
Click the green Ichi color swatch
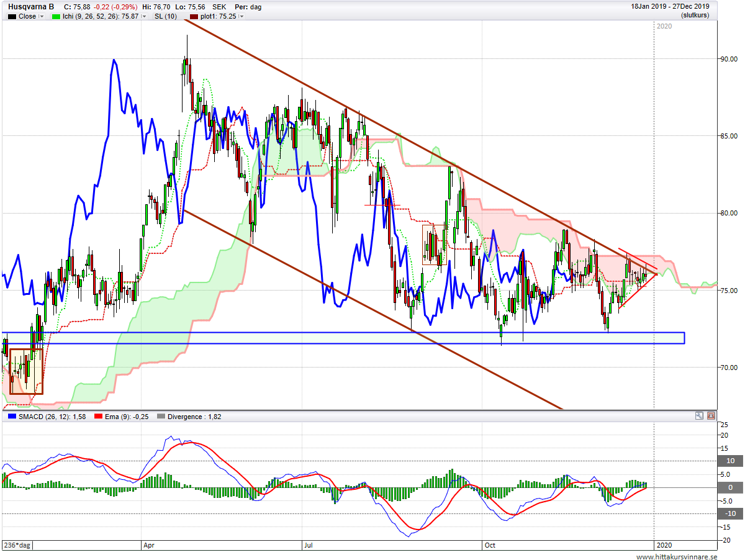click(x=55, y=17)
